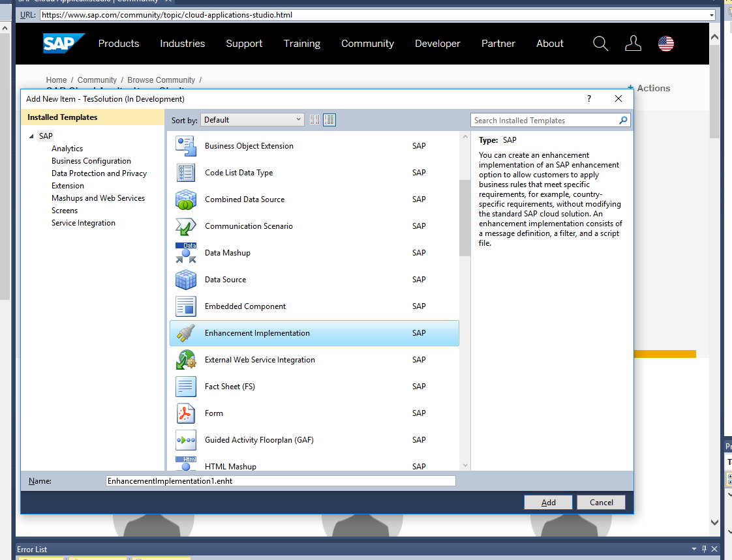This screenshot has height=560, width=732.
Task: Select Business Configuration category
Action: [91, 161]
